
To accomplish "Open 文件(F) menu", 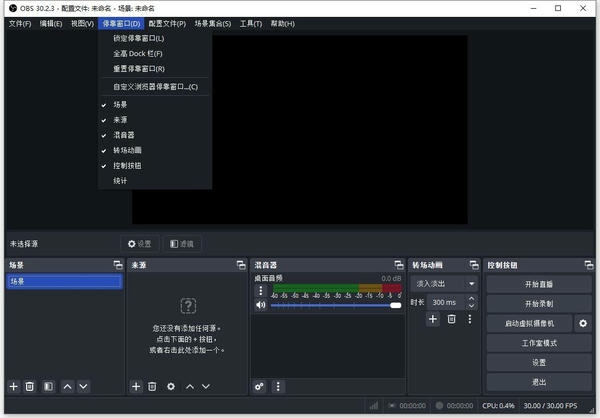I will click(x=20, y=24).
